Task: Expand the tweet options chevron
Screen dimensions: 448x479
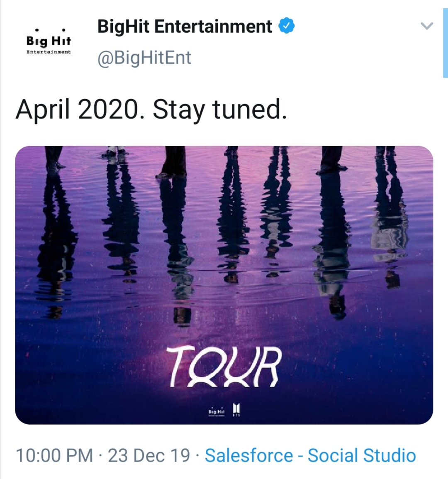Action: click(x=426, y=26)
